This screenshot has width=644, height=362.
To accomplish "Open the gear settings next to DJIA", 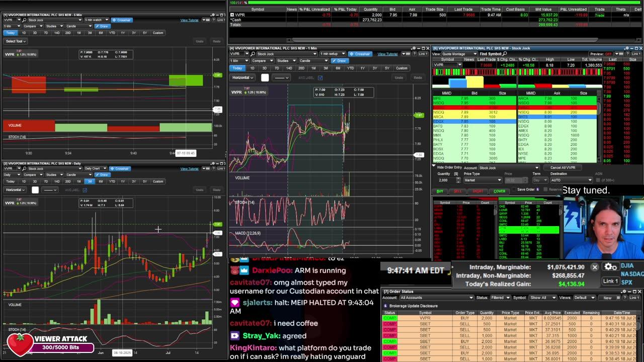I will click(611, 267).
